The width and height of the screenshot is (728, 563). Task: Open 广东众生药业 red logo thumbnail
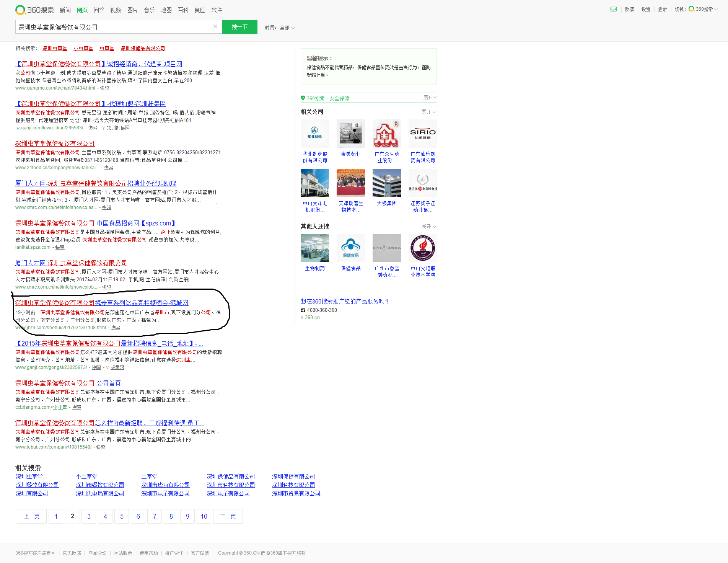point(387,134)
